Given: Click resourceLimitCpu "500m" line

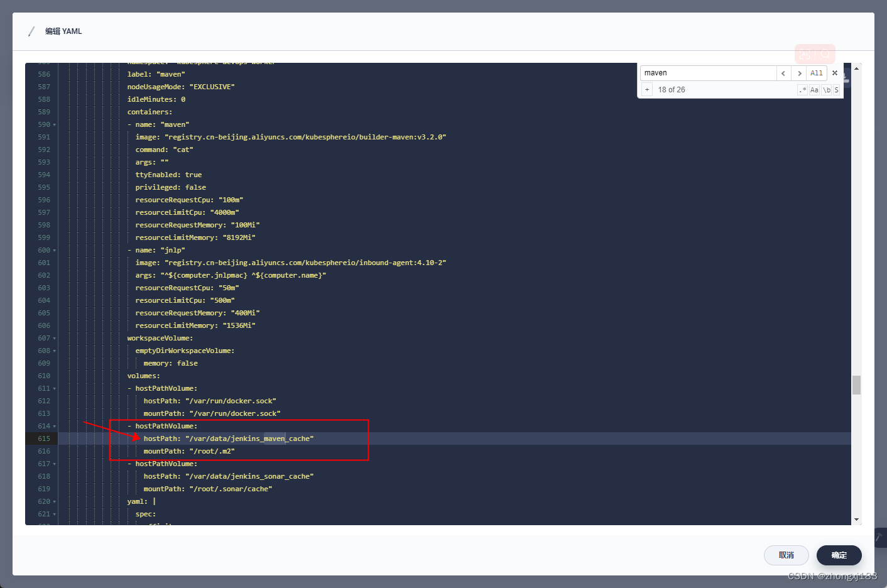Looking at the screenshot, I should pyautogui.click(x=185, y=300).
